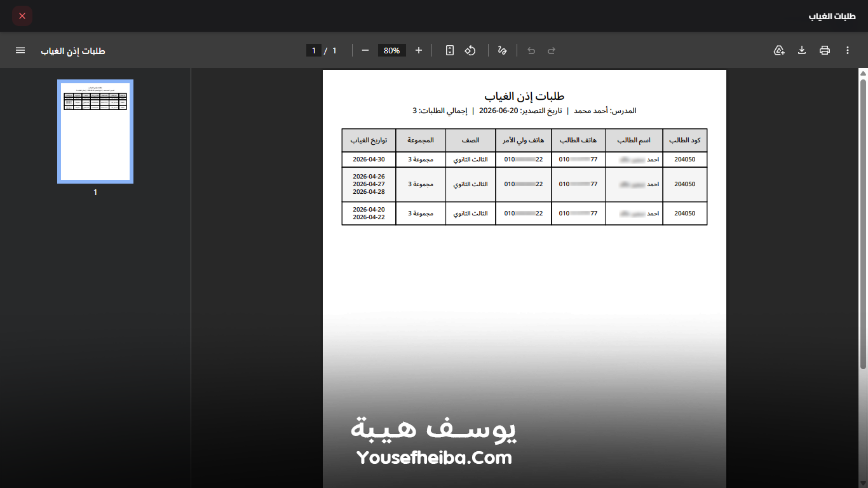Click the toolbar title 'طلبات إذن الغياب'
Screen dimensions: 868x488
point(73,50)
